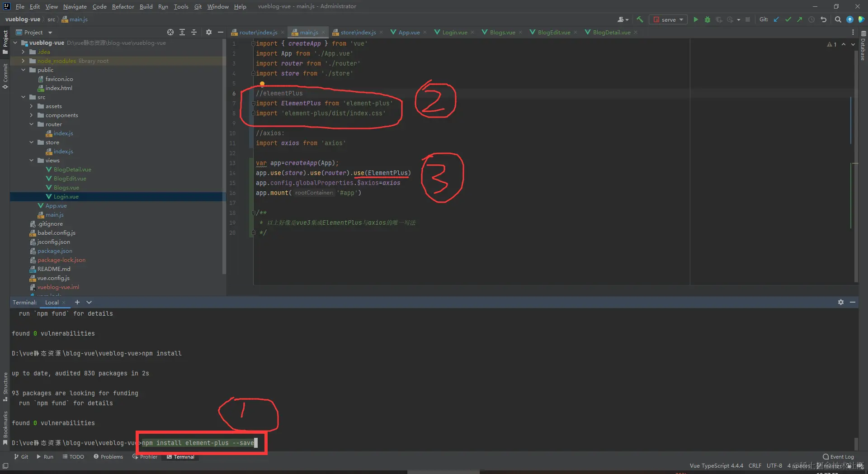The height and width of the screenshot is (474, 868).
Task: Toggle the Project tool window stripe button
Action: point(5,42)
